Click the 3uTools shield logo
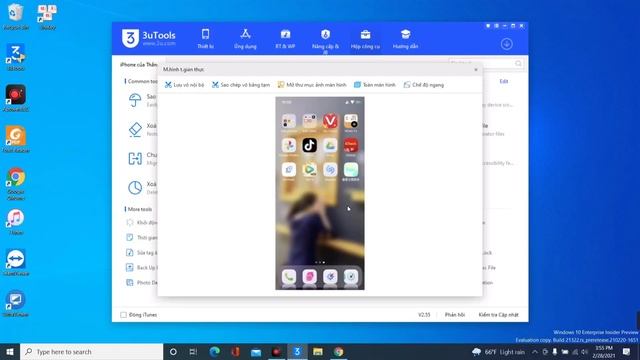Viewport: 640px width, 360px height. 130,38
